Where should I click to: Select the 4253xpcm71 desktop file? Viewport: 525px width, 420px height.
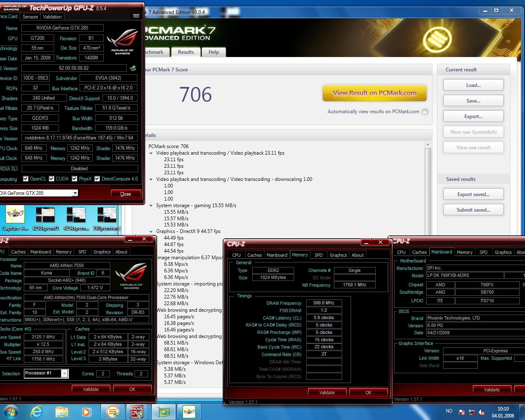45,219
